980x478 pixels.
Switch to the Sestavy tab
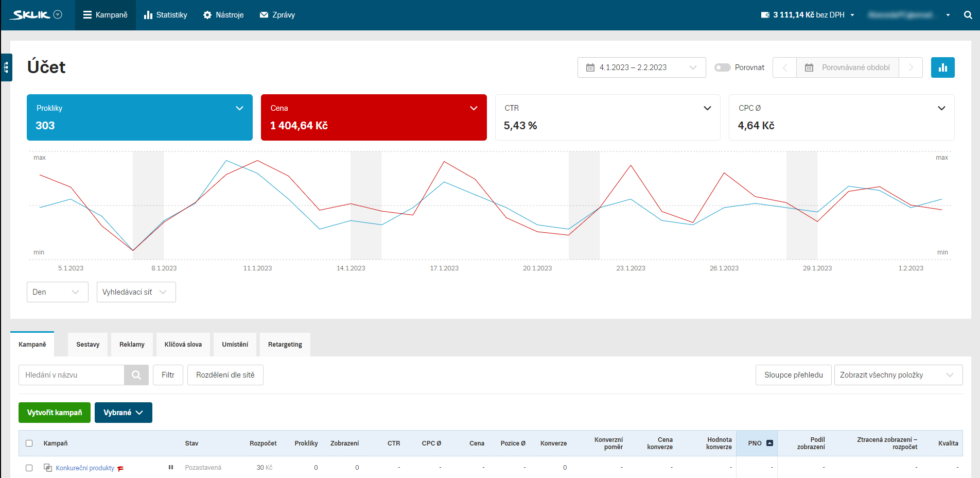point(87,344)
